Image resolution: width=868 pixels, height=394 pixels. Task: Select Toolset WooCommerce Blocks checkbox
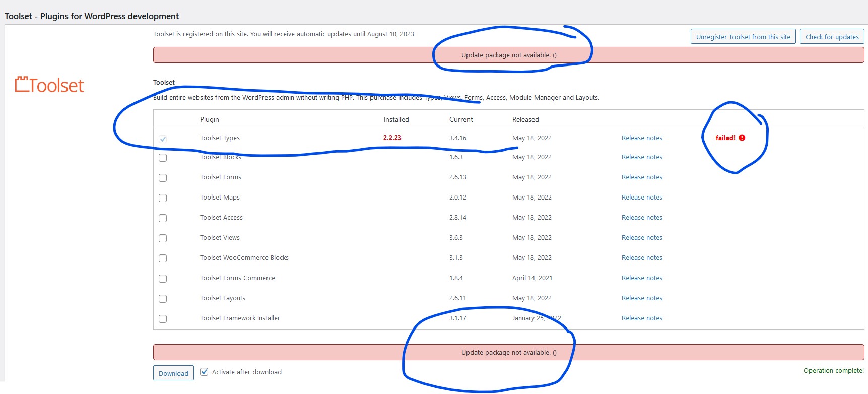click(163, 258)
